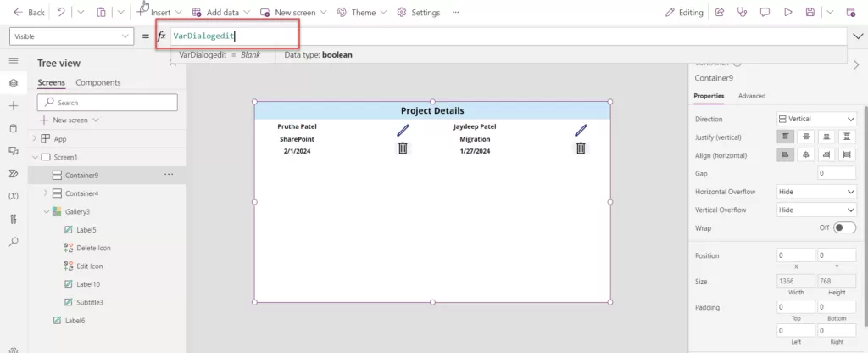Click the Tree view search field

[108, 103]
